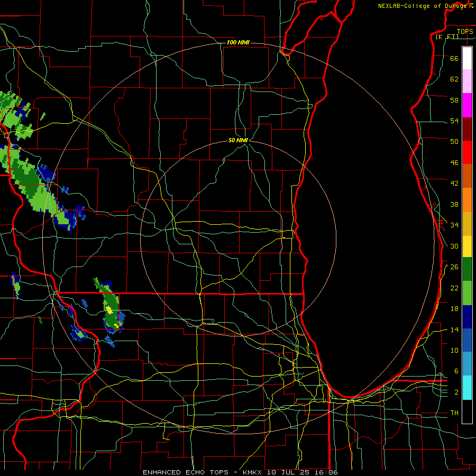The width and height of the screenshot is (476, 476).
Task: Click the '66' legend value
Action: 454,58
